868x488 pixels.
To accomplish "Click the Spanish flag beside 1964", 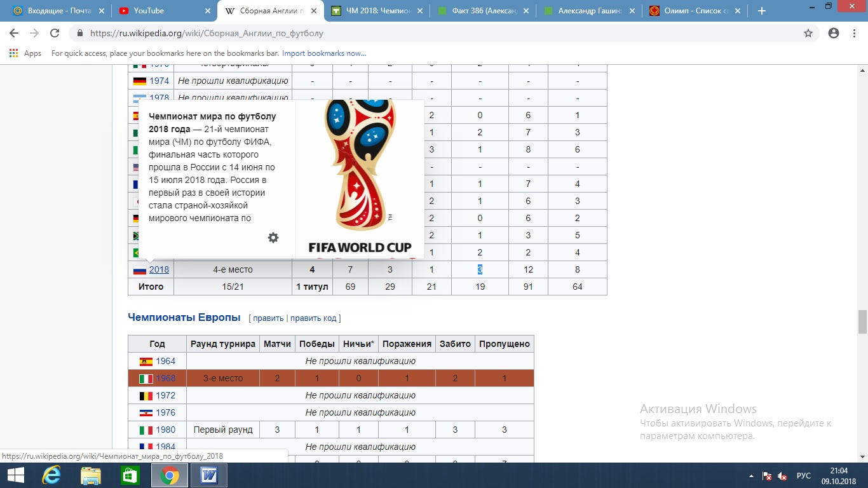I will click(146, 362).
